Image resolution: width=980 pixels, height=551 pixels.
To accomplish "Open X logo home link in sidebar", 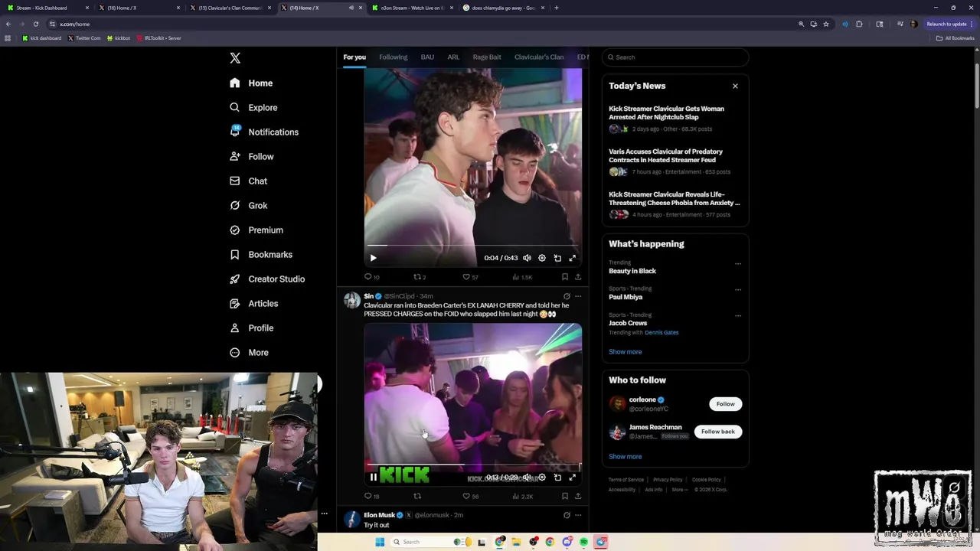I will tap(235, 58).
